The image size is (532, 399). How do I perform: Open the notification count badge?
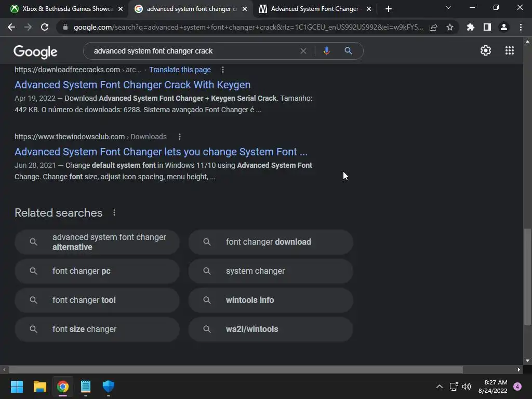pos(517,387)
